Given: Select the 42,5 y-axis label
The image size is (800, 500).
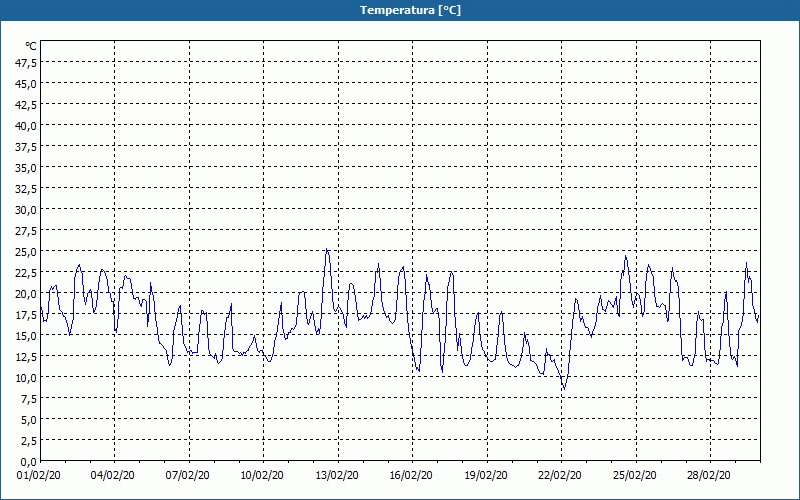Looking at the screenshot, I should point(26,105).
